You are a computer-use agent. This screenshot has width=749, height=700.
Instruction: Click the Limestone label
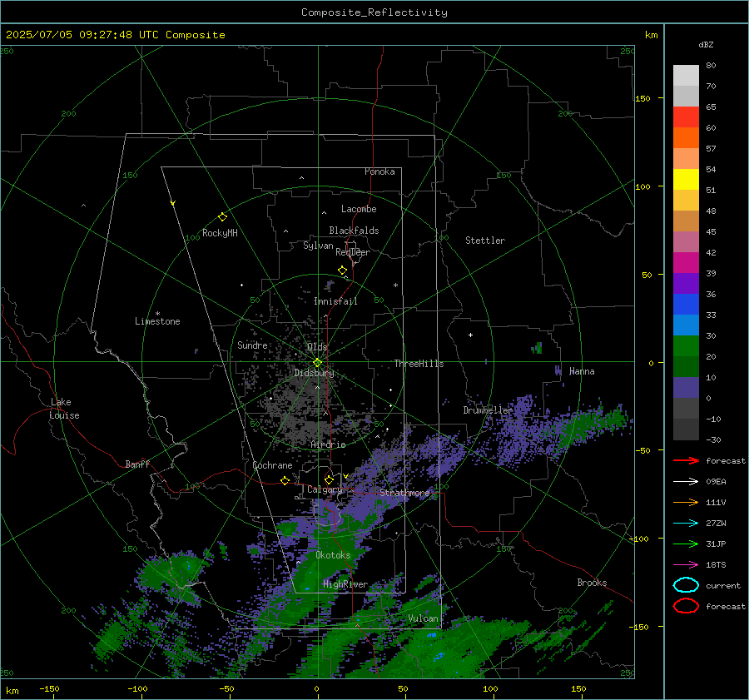pos(157,321)
